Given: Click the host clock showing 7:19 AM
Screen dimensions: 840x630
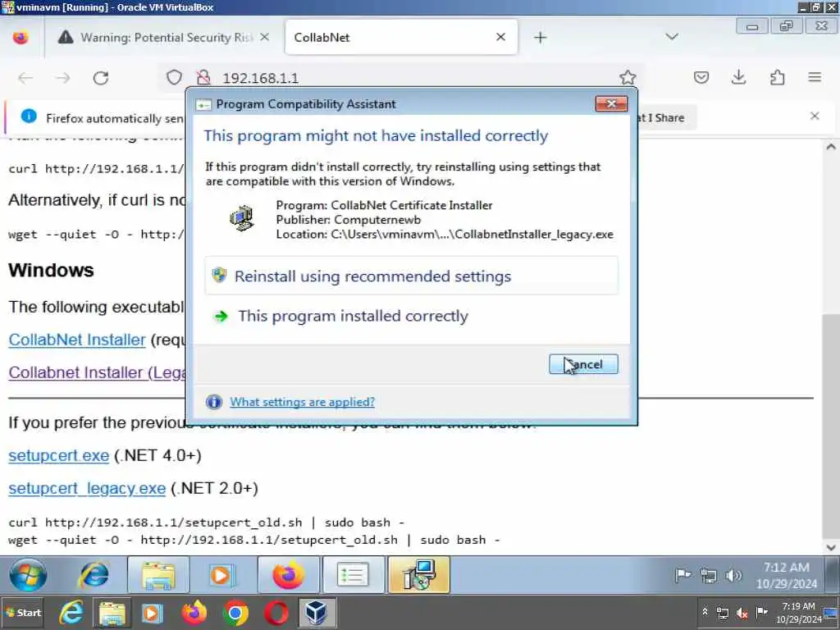Looking at the screenshot, I should click(x=798, y=613).
